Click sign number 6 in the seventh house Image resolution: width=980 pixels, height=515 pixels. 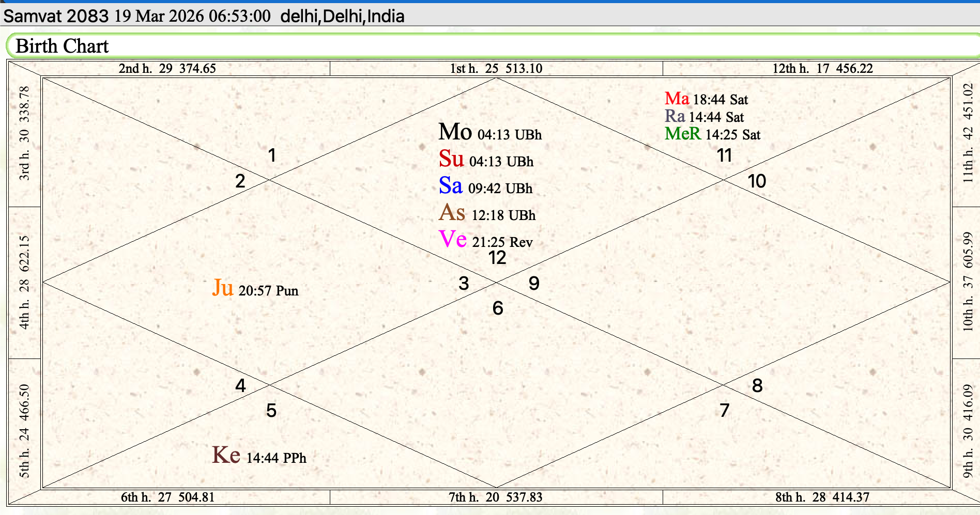(497, 308)
